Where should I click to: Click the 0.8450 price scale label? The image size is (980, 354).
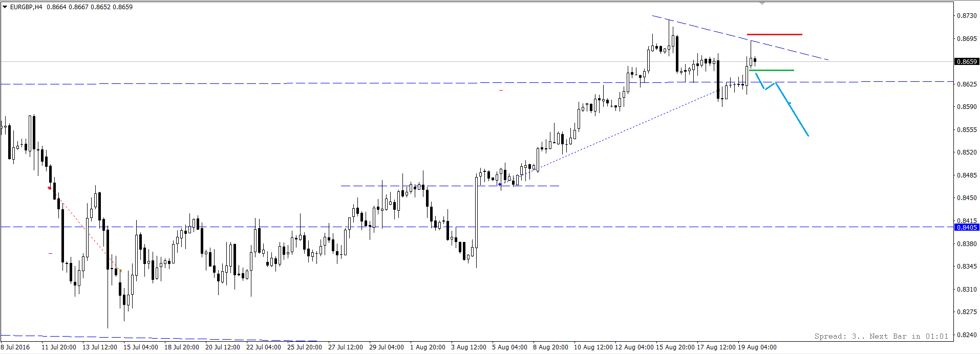point(967,198)
